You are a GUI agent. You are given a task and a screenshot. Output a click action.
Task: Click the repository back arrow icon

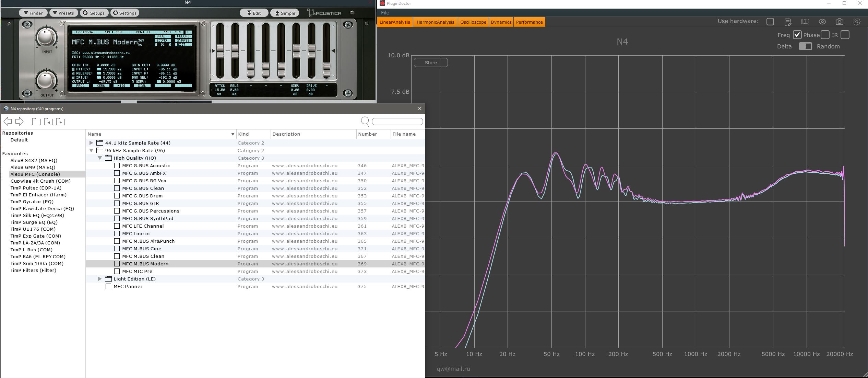click(x=8, y=121)
